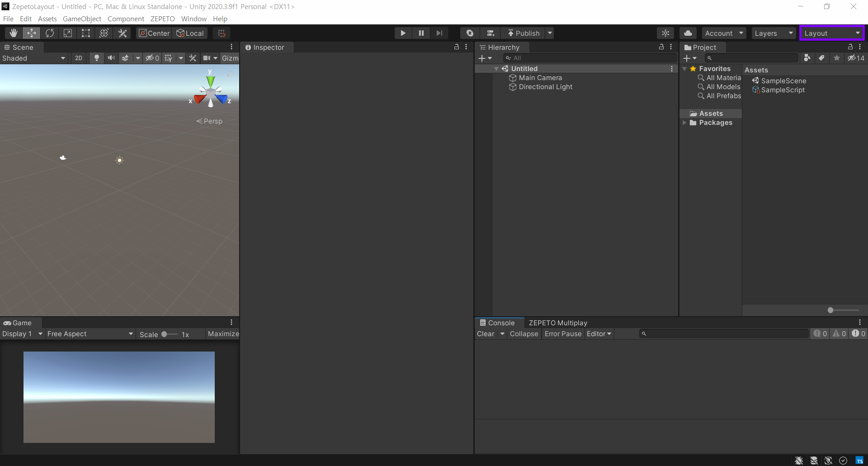868x466 pixels.
Task: Open Display 1 dropdown in Game view
Action: pos(22,334)
